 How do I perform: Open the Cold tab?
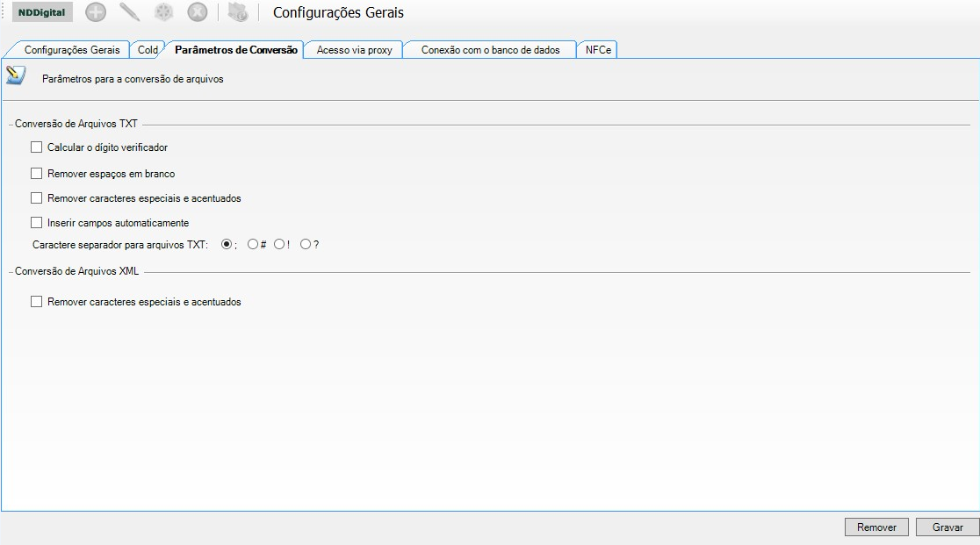(x=148, y=50)
